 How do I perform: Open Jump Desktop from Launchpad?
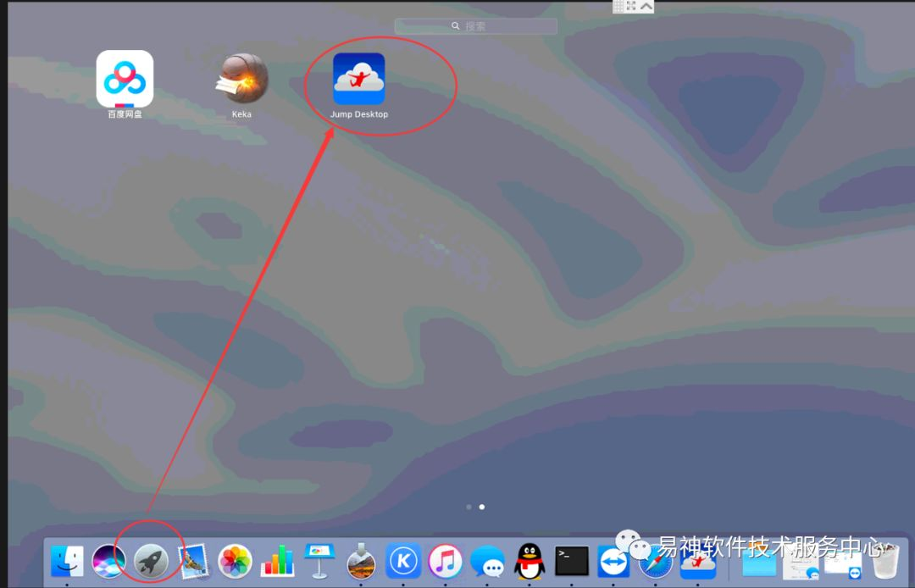click(x=358, y=80)
